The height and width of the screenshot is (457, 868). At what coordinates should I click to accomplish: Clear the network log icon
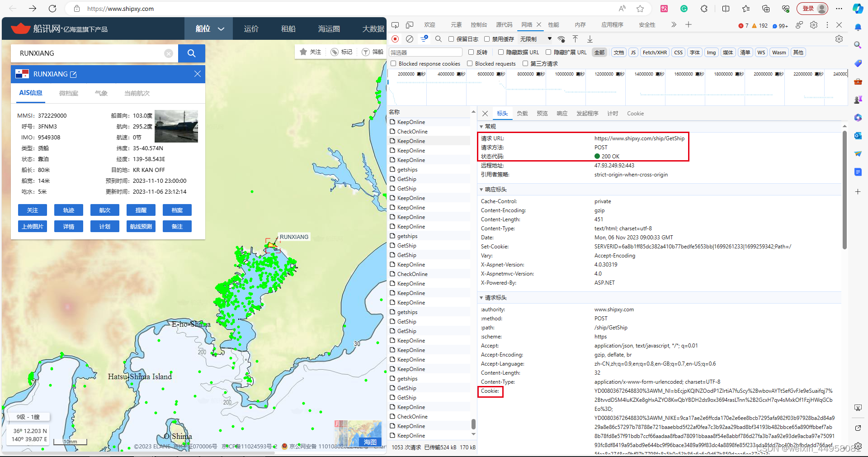[410, 39]
